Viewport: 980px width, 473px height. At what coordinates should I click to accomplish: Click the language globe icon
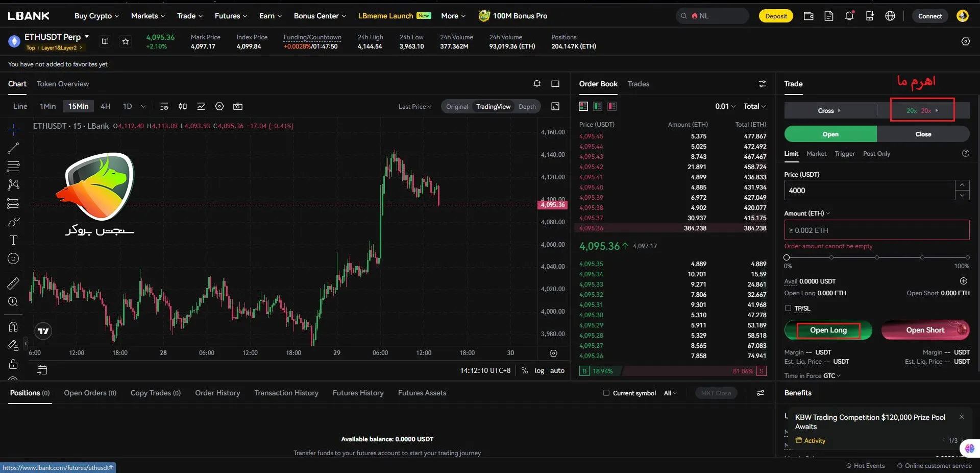coord(890,16)
